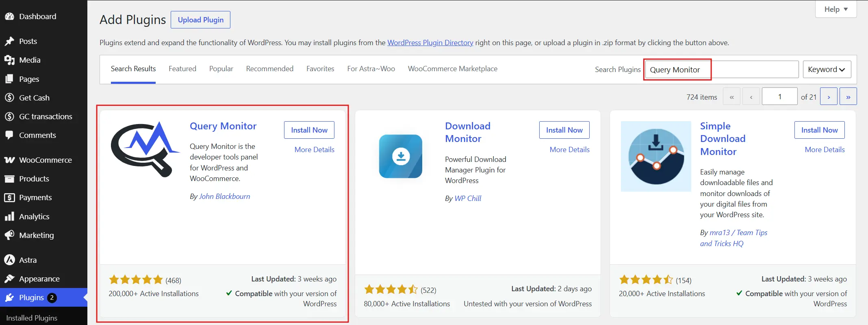This screenshot has height=325, width=868.
Task: Click the Astra logo icon
Action: 9,260
